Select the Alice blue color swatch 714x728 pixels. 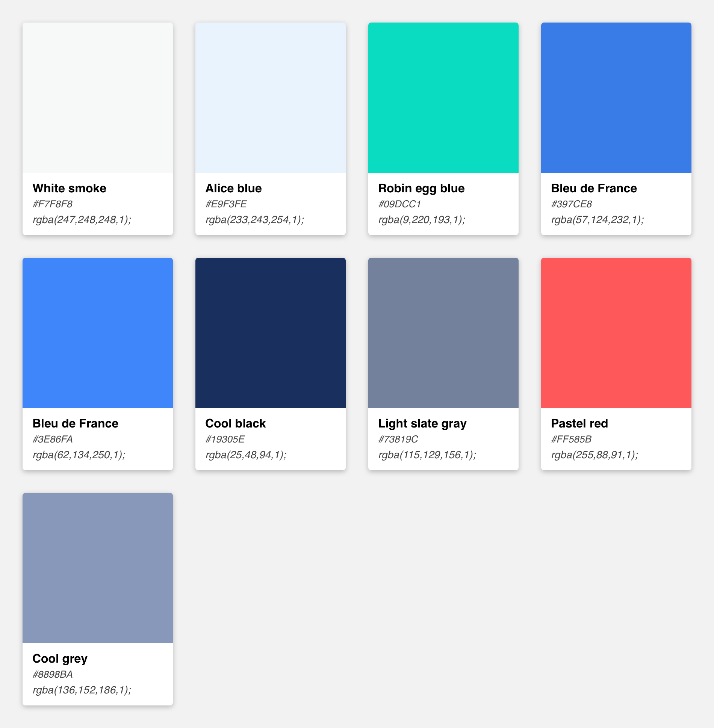tap(271, 98)
